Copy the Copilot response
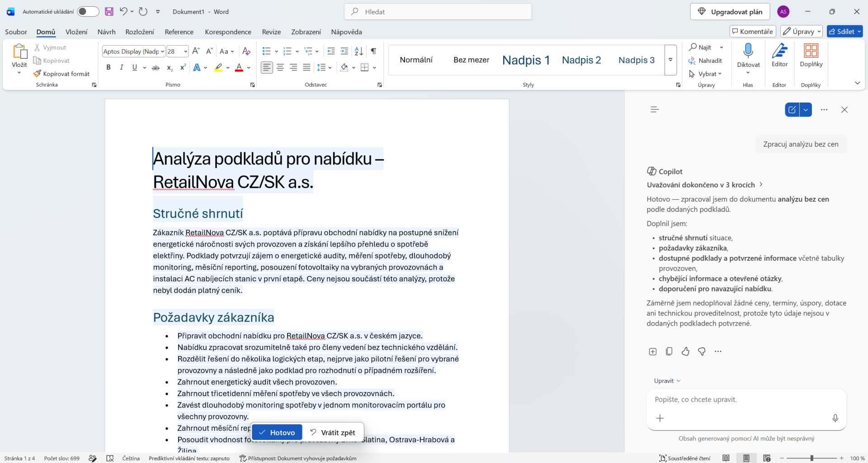This screenshot has width=868, height=463. 669,351
